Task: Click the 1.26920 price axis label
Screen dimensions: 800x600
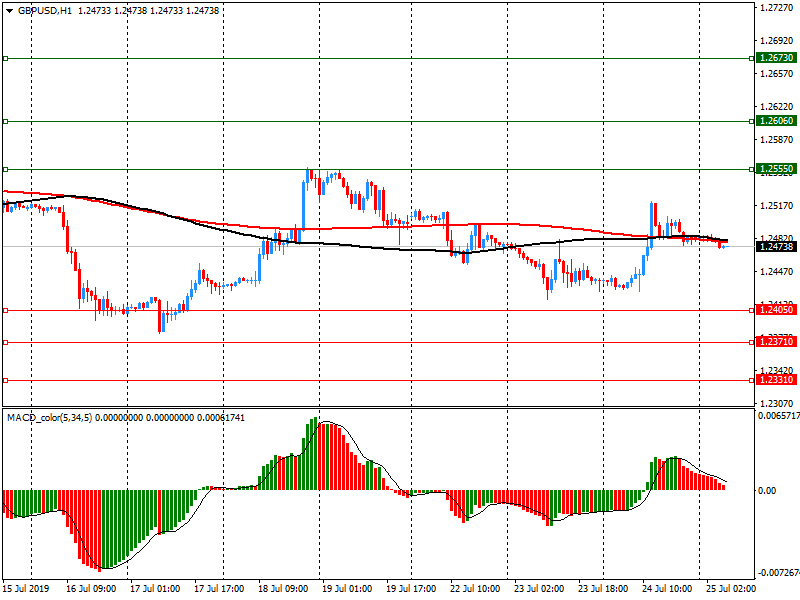Action: (x=777, y=41)
